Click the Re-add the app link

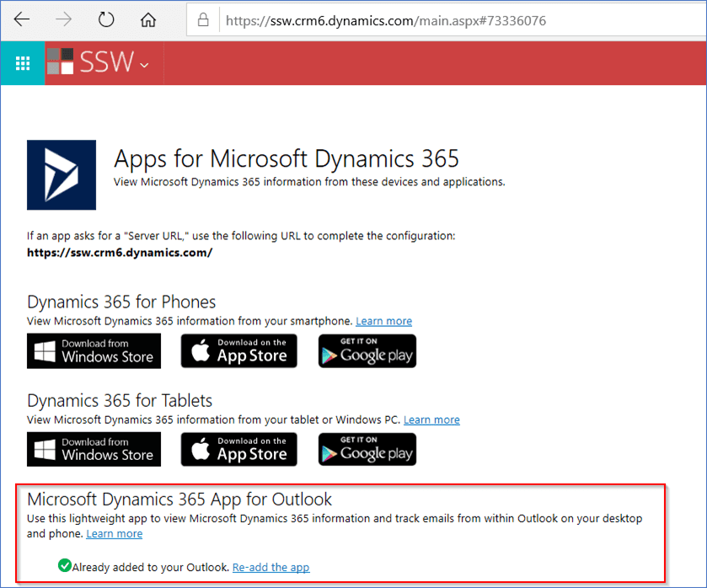270,567
